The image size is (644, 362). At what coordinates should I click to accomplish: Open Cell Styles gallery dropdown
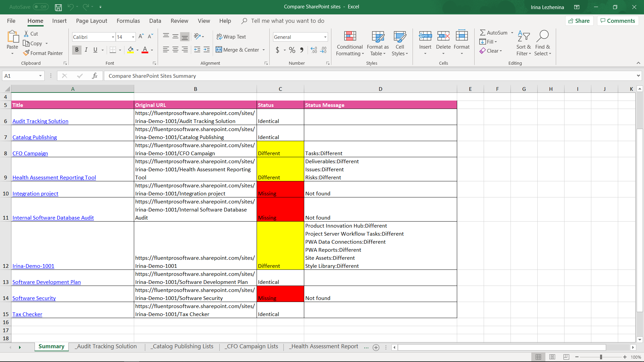tap(400, 44)
